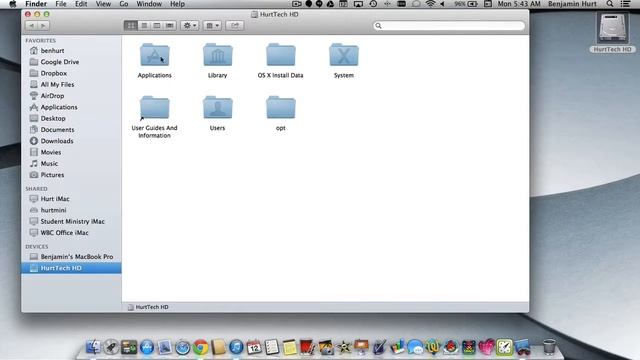Open the Arrange items dropdown
Image resolution: width=640 pixels, height=360 pixels.
tap(212, 25)
